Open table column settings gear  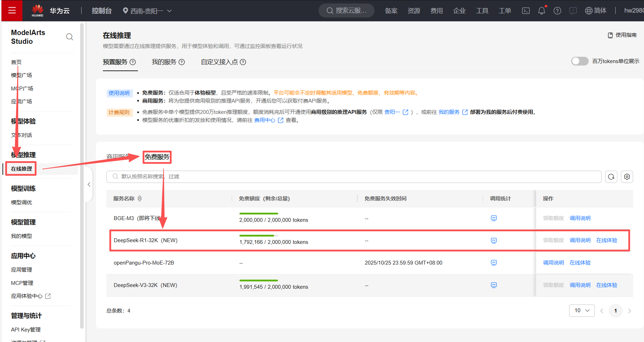[627, 177]
